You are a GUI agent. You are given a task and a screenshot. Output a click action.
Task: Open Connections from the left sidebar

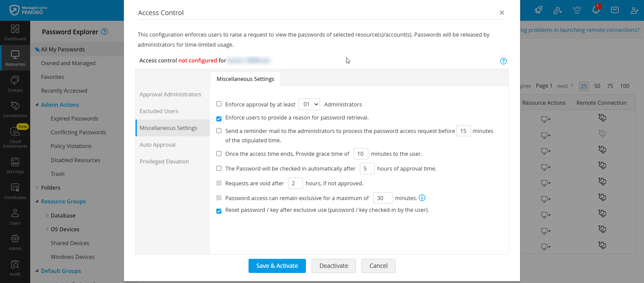coord(15,109)
